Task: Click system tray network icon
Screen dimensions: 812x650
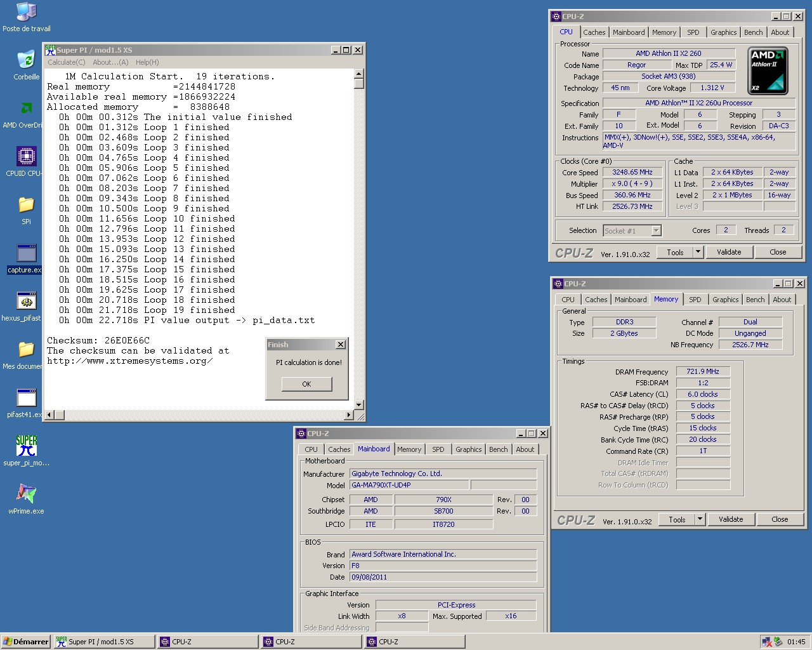Action: point(766,642)
